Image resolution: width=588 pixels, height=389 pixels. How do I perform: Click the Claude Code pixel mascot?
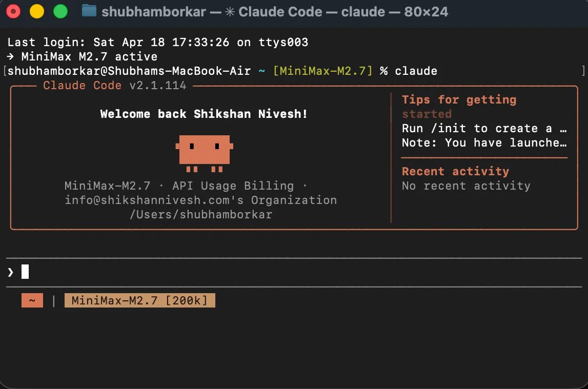pyautogui.click(x=205, y=154)
